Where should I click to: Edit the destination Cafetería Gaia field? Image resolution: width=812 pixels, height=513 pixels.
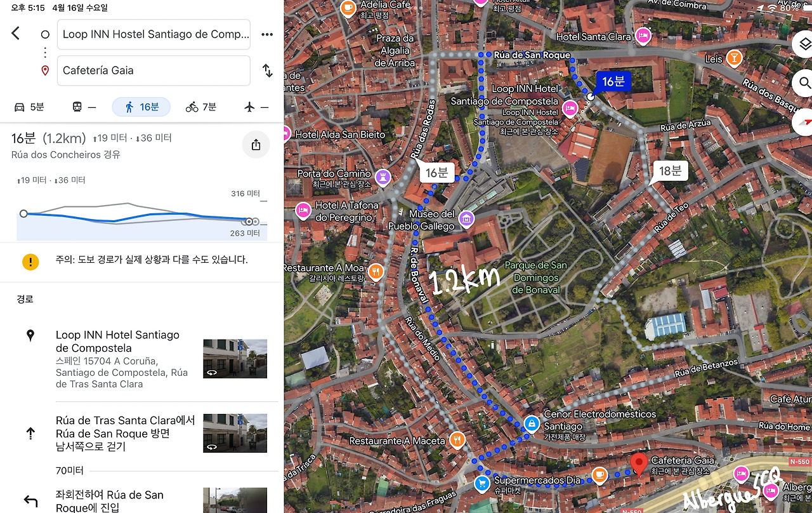coord(154,70)
